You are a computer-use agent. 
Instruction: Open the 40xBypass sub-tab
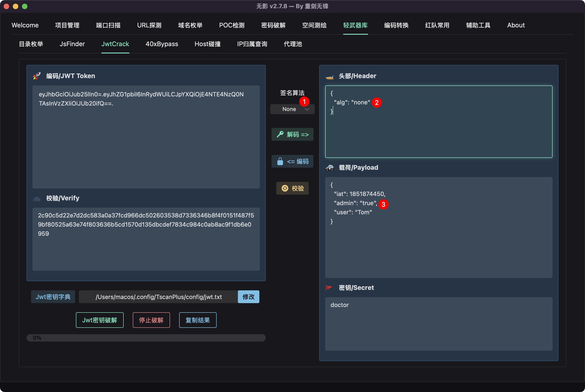point(162,44)
